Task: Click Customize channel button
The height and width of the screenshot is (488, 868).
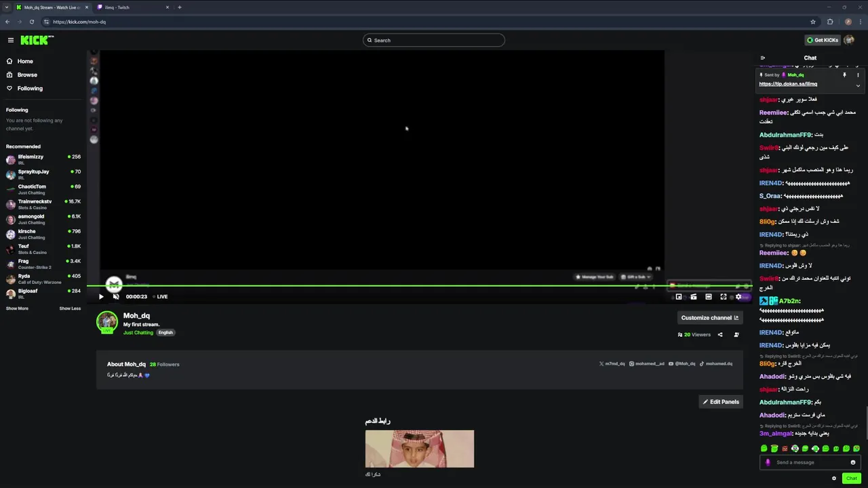Action: click(709, 317)
